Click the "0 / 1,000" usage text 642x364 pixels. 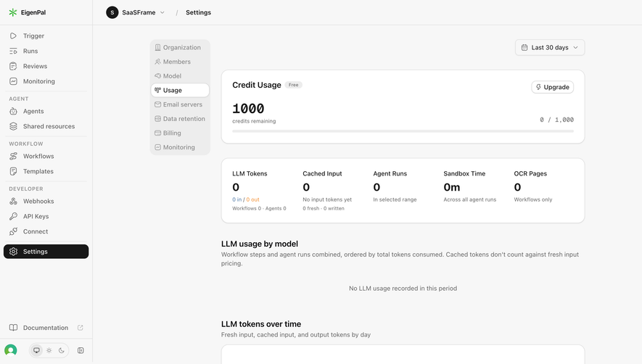[x=556, y=120]
